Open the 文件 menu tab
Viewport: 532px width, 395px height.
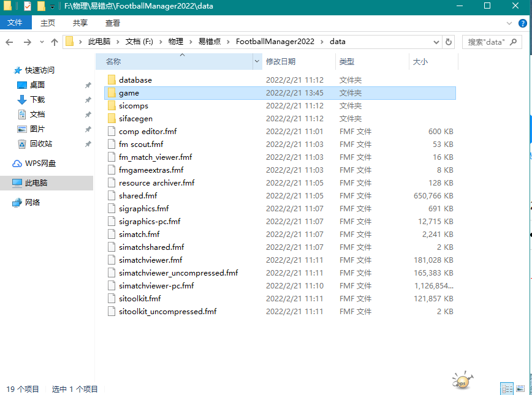(15, 23)
